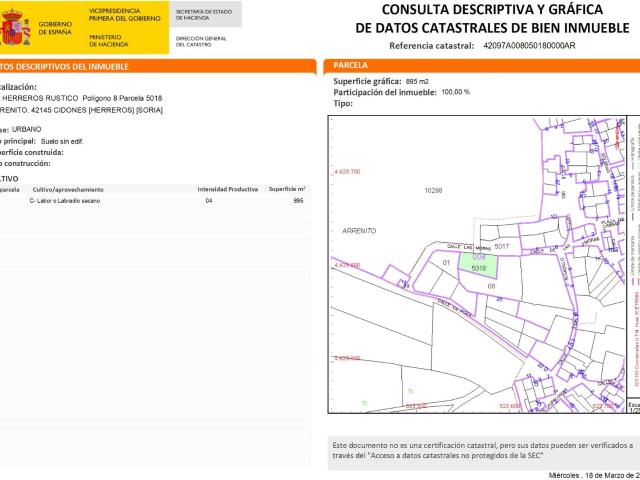Screen dimensions: 640x480
Task: Click the Gobierno de España coat of arms
Action: point(16,28)
